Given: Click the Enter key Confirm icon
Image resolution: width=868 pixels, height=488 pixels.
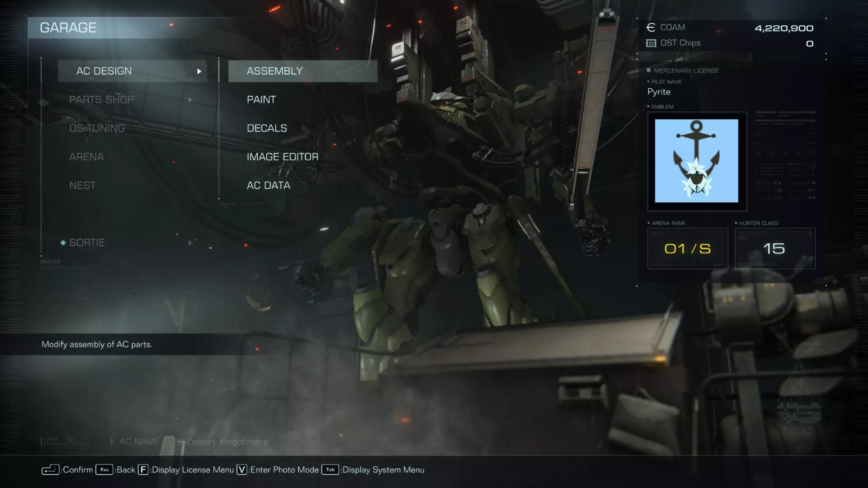Looking at the screenshot, I should pos(50,470).
